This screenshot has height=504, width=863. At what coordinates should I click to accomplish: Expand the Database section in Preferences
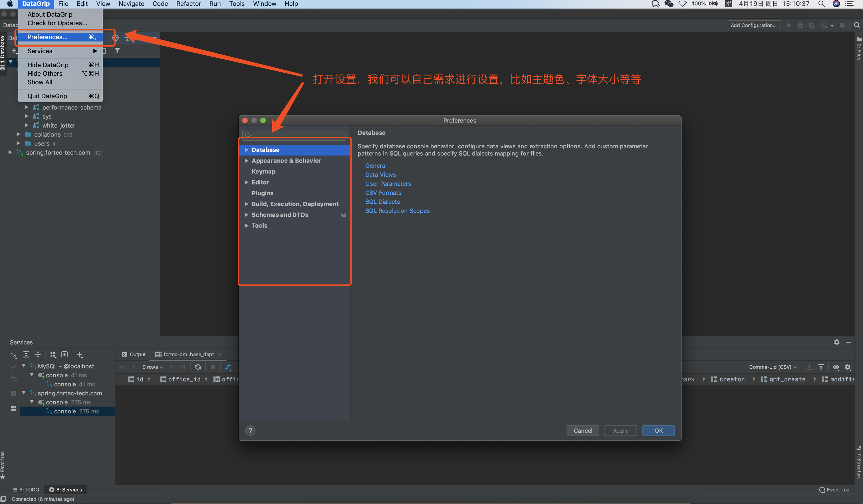tap(246, 150)
